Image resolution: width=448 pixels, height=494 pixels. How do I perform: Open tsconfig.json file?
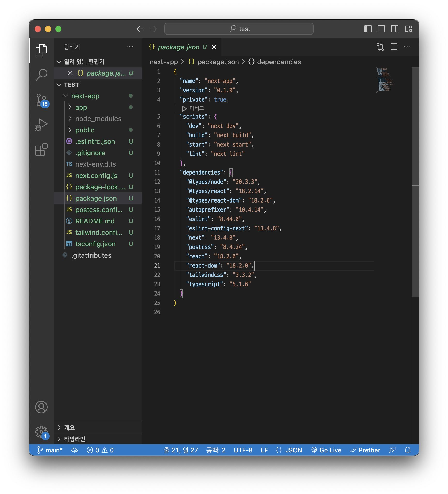(x=98, y=244)
